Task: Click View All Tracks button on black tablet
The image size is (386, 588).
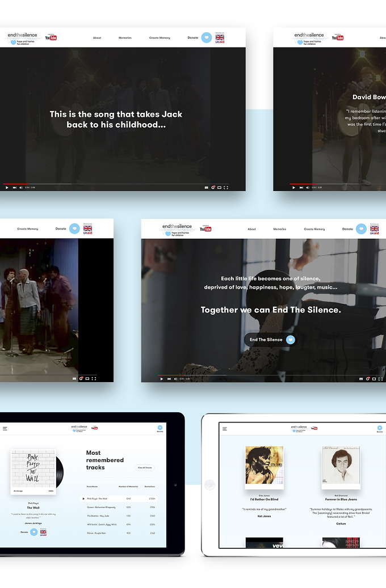Action: coord(145,468)
